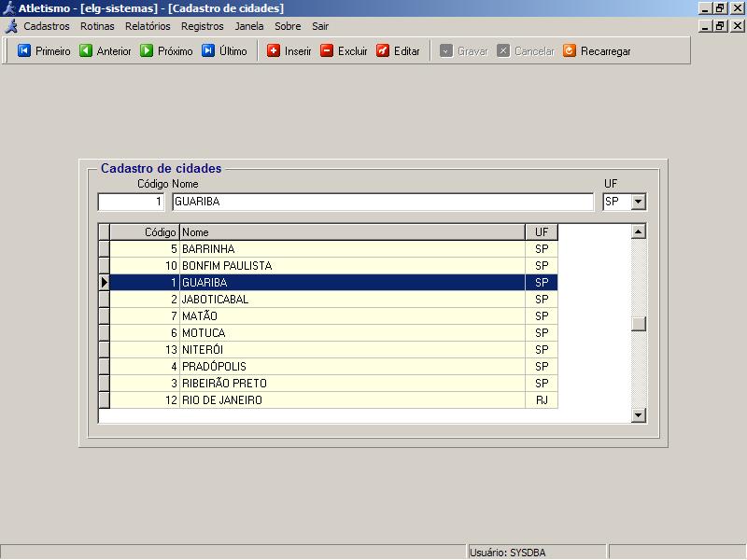Screen dimensions: 747x560
Task: Select the MATÃO row
Action: click(x=329, y=316)
